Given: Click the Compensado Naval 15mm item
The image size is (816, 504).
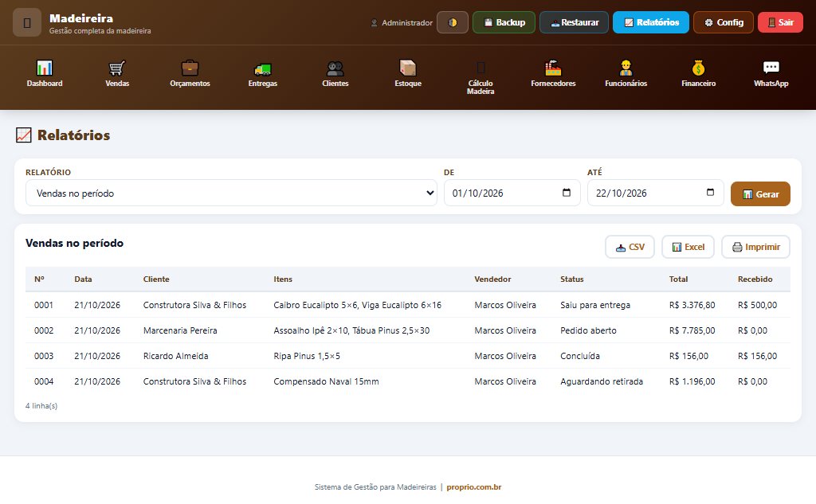Looking at the screenshot, I should click(326, 381).
